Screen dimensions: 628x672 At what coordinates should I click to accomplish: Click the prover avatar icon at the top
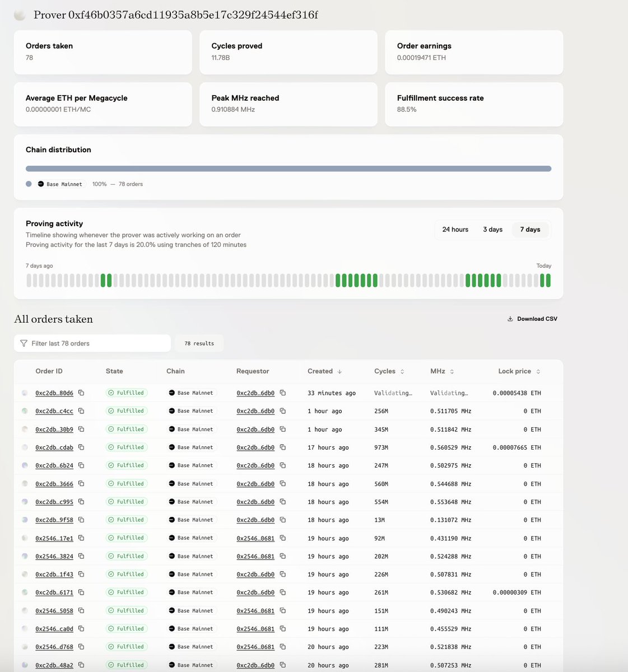click(x=20, y=15)
